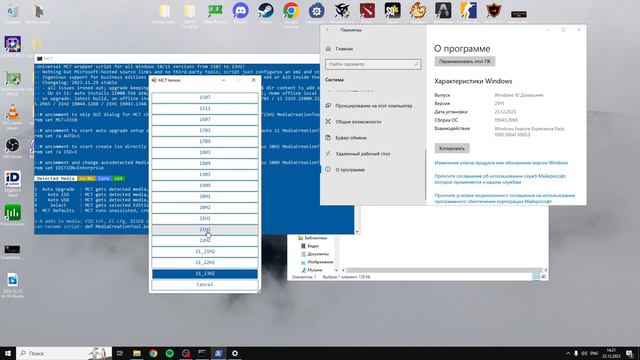640x360 pixels.
Task: Open Буфер обмена settings page
Action: [x=351, y=138]
